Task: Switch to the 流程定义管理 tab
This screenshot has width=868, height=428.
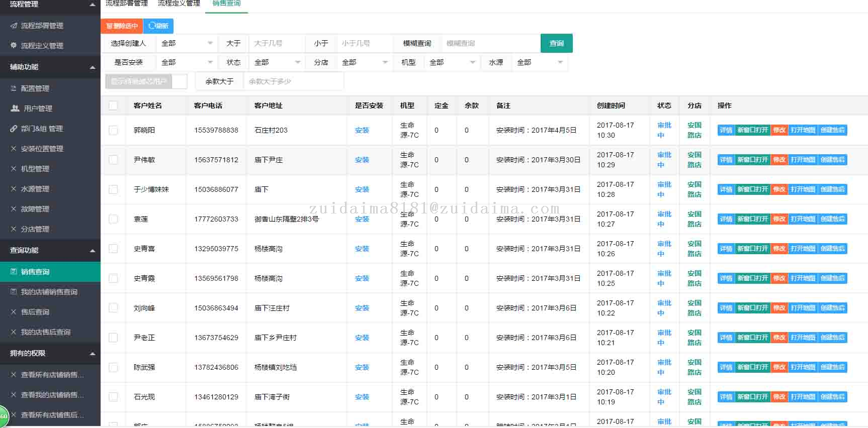Action: pyautogui.click(x=179, y=4)
